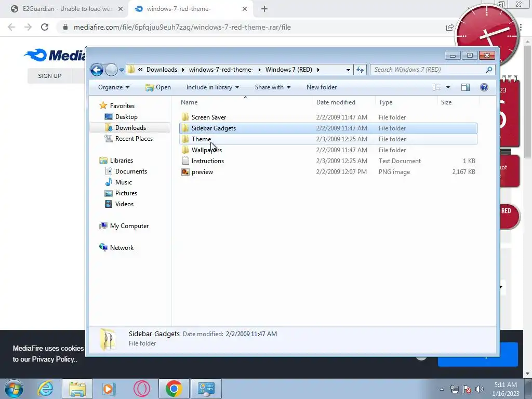Viewport: 532px width, 399px height.
Task: Select Downloads in navigation pane
Action: point(130,128)
